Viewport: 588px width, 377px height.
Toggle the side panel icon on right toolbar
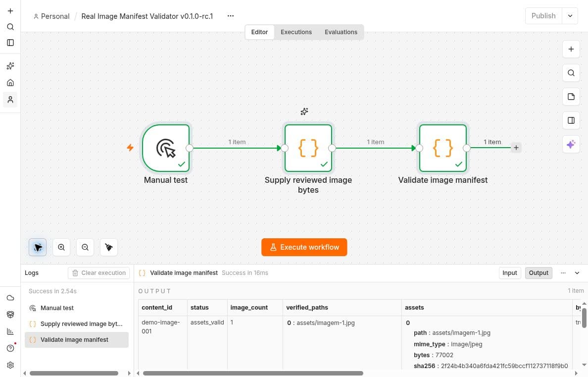pyautogui.click(x=571, y=120)
